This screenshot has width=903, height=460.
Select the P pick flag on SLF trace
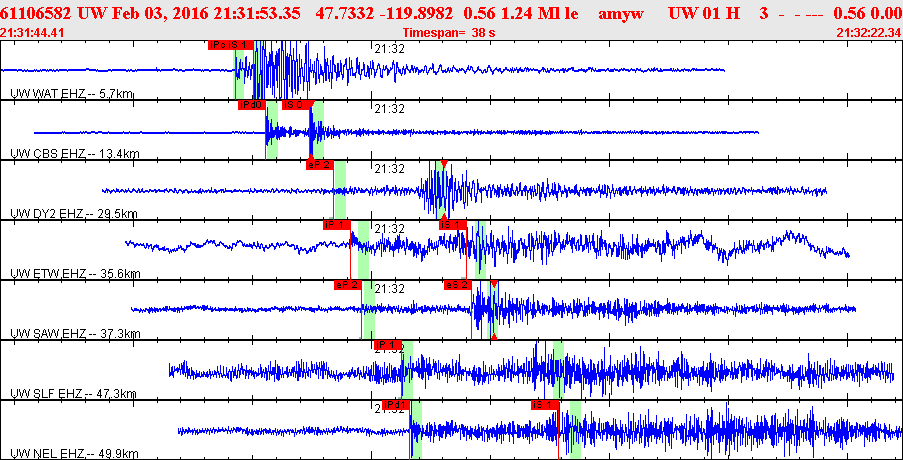click(387, 345)
